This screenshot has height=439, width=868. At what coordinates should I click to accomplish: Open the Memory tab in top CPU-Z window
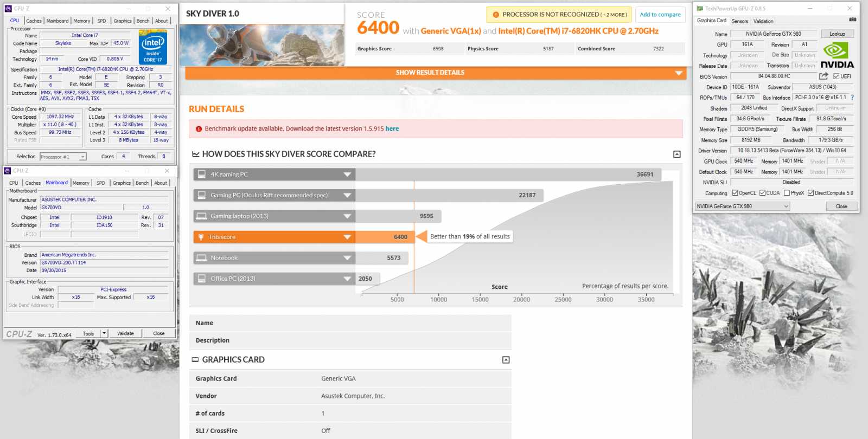point(82,21)
